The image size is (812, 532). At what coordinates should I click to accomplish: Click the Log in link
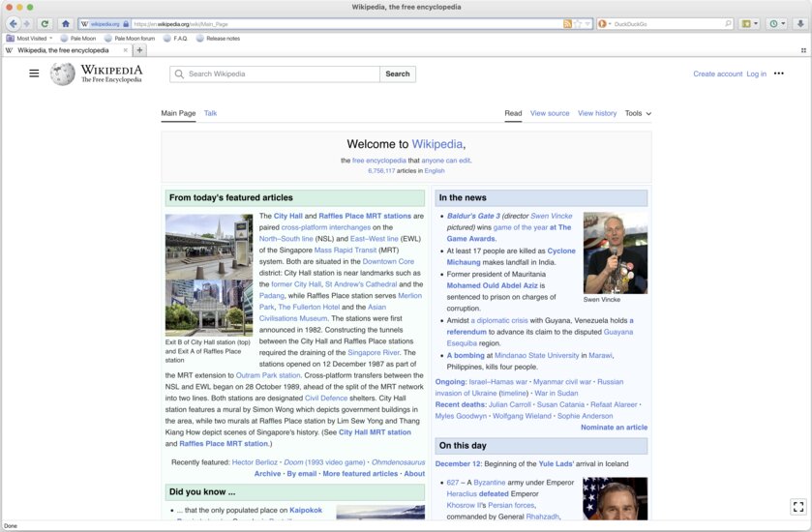(x=756, y=74)
